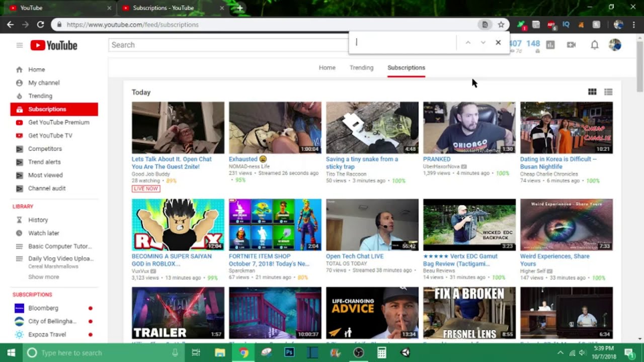644x362 pixels.
Task: Open the notifications bell
Action: [x=595, y=45]
